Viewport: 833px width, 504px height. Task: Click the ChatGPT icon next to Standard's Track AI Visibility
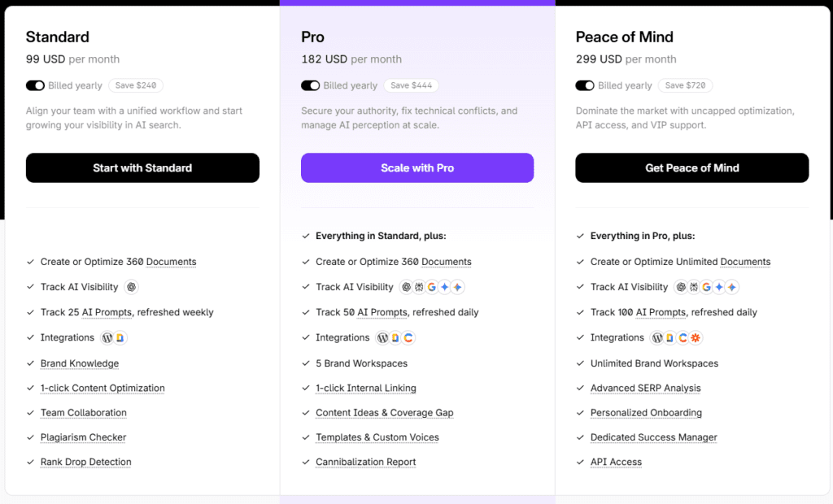[x=132, y=287]
